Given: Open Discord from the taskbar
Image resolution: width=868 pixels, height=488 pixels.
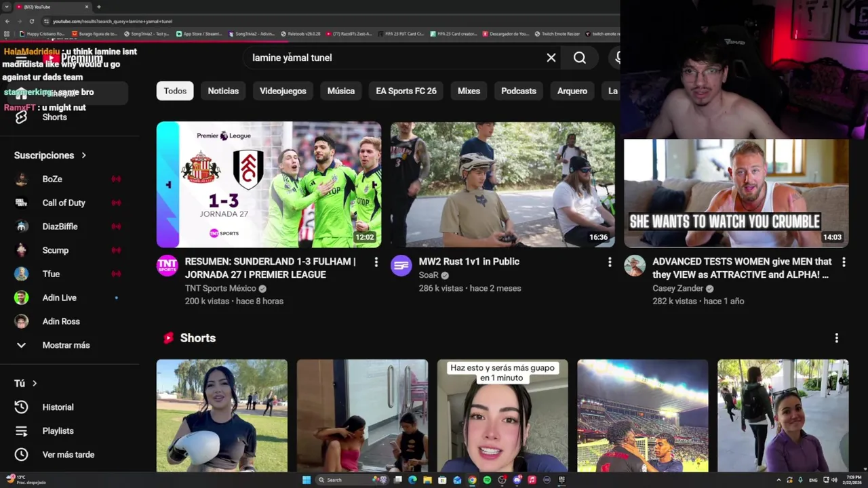Looking at the screenshot, I should [517, 480].
